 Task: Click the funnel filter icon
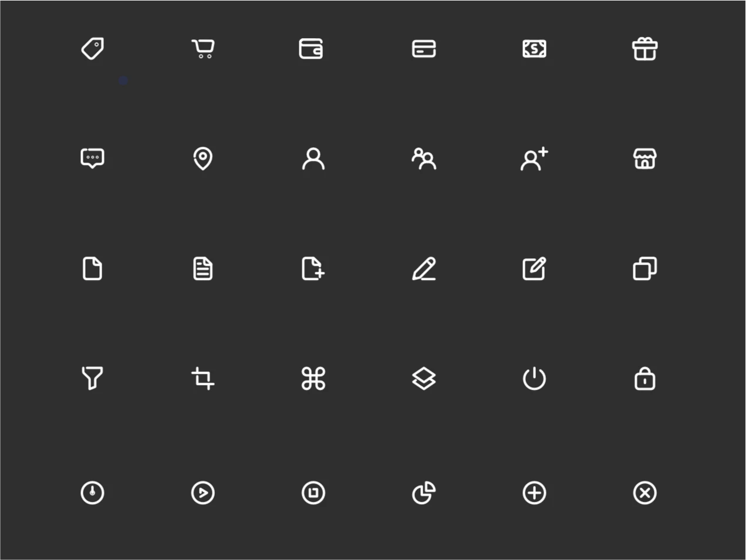[92, 378]
